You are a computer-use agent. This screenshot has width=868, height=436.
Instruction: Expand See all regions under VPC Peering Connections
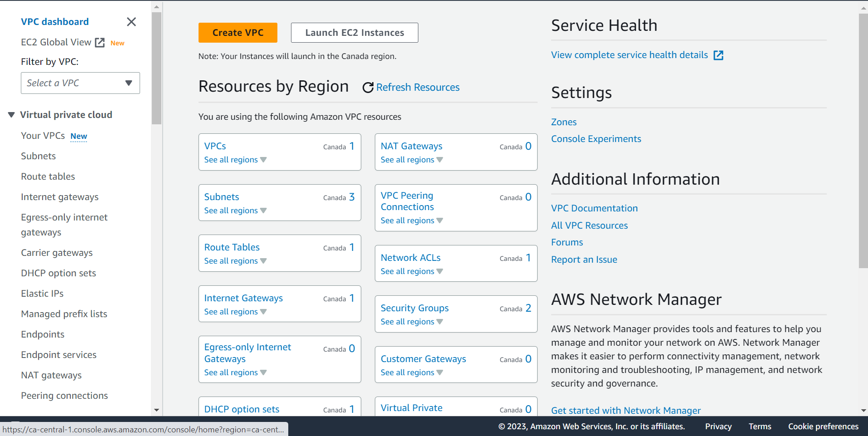pos(412,220)
